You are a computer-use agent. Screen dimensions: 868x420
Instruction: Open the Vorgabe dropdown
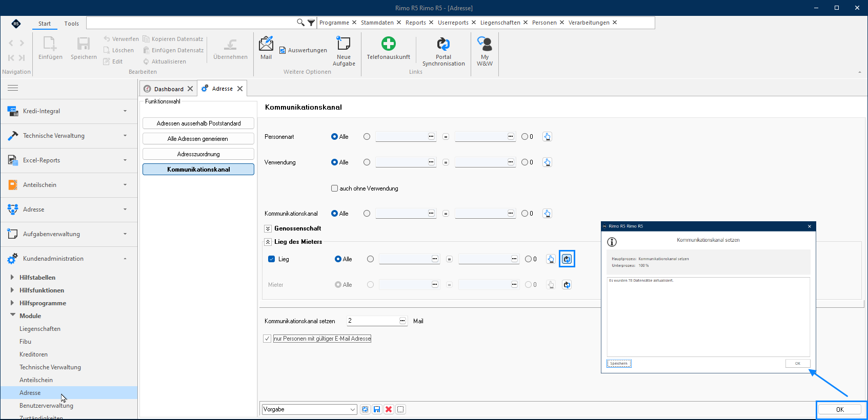[309, 409]
